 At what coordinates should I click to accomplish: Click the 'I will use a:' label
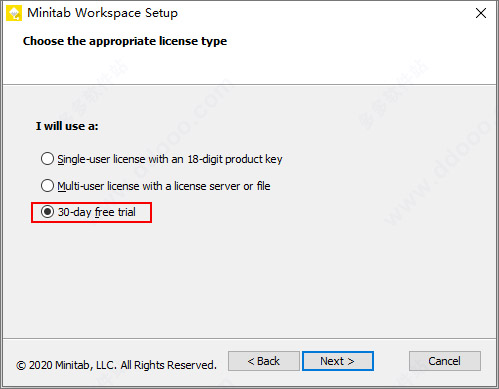point(67,126)
